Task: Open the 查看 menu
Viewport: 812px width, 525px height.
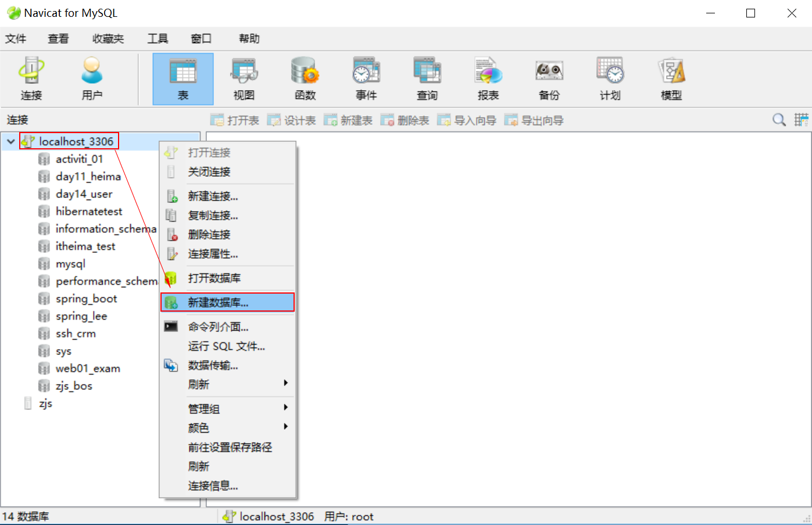Action: 58,38
